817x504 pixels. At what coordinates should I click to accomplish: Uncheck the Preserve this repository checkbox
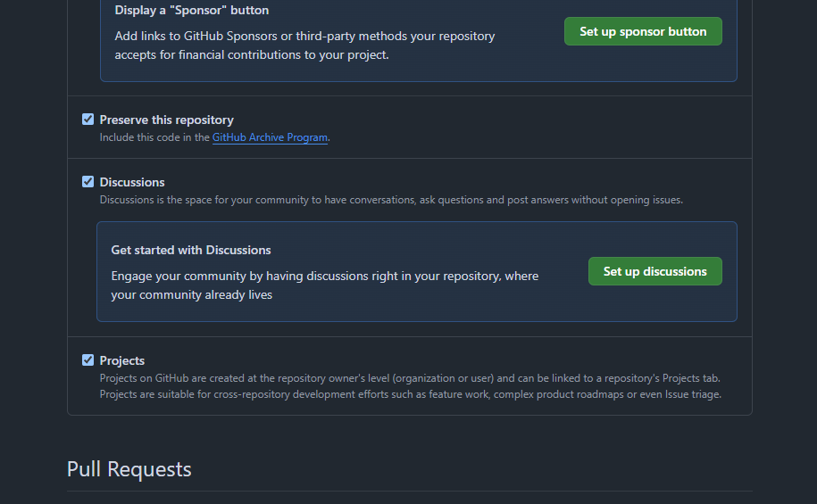[x=88, y=120]
